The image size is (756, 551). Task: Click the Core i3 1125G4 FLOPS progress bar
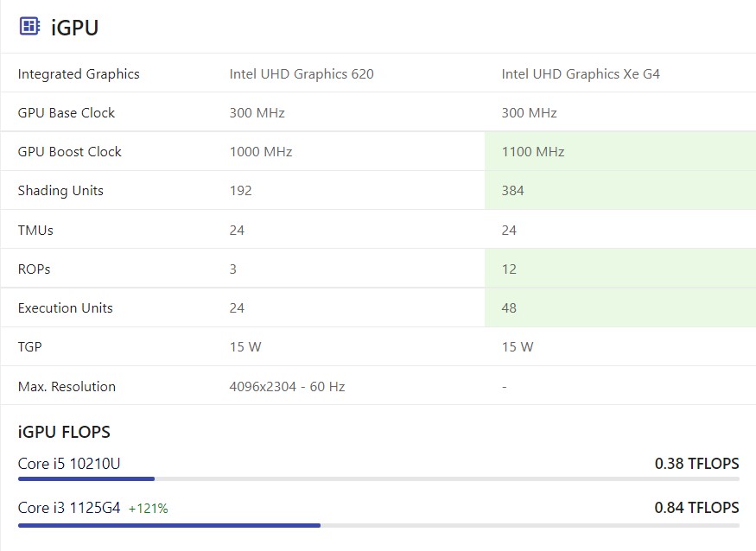tap(378, 525)
